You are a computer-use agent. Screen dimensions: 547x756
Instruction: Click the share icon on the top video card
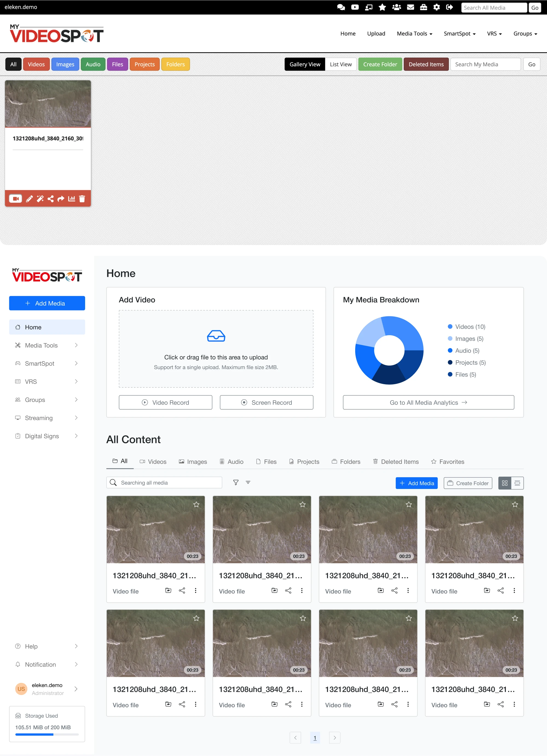[50, 199]
